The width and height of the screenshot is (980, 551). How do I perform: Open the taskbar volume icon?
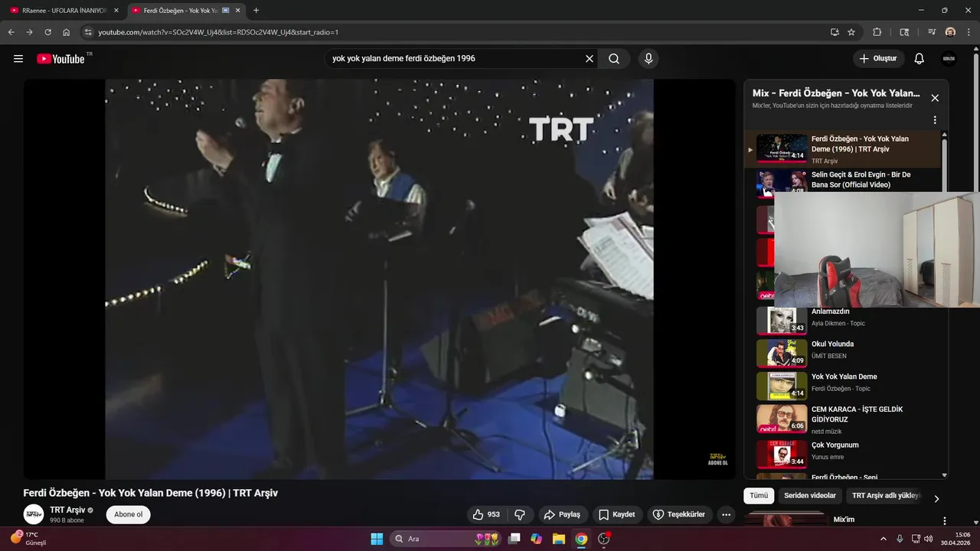928,539
